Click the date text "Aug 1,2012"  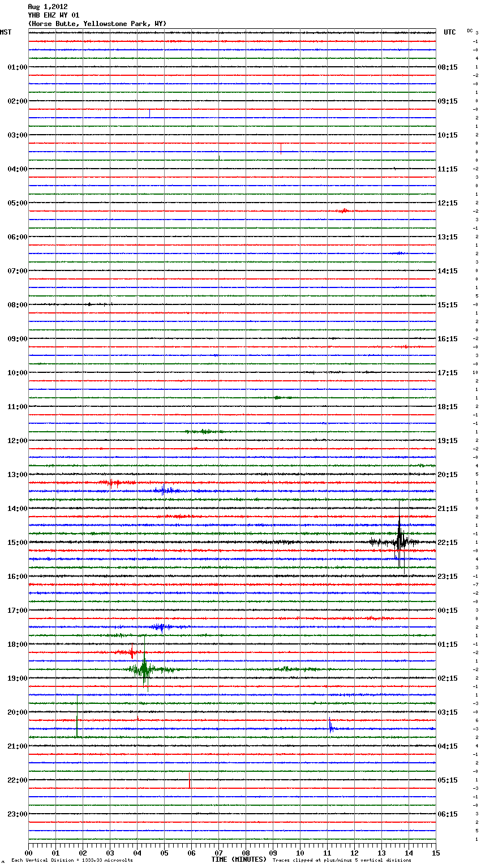[x=48, y=7]
